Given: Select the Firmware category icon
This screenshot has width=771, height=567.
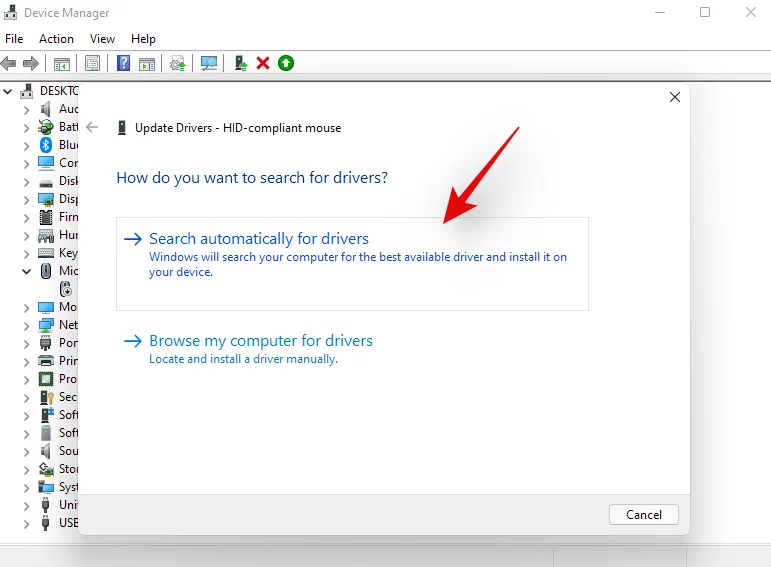Looking at the screenshot, I should click(x=46, y=217).
